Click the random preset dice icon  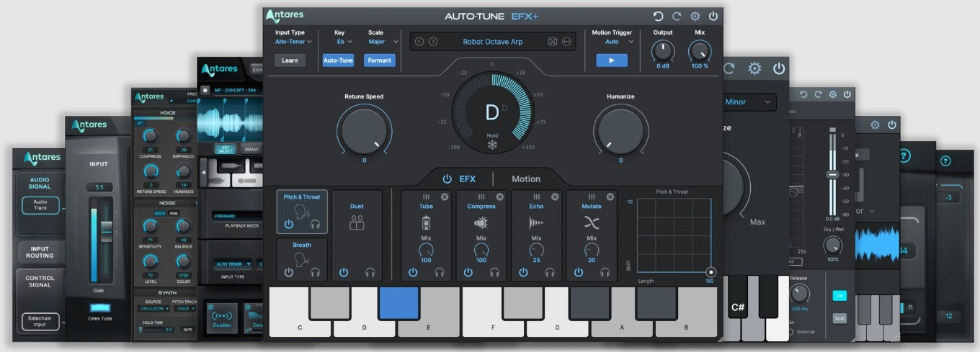pos(553,42)
